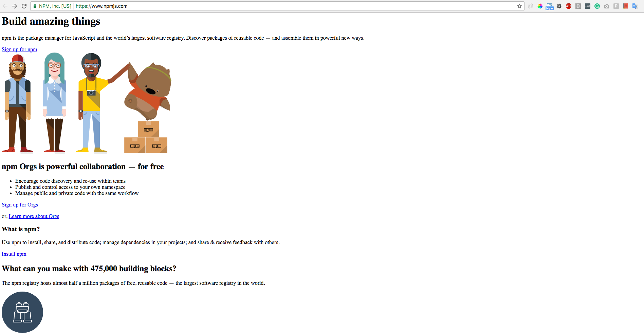Reload the page with refresh button
Image resolution: width=644 pixels, height=336 pixels.
click(24, 6)
